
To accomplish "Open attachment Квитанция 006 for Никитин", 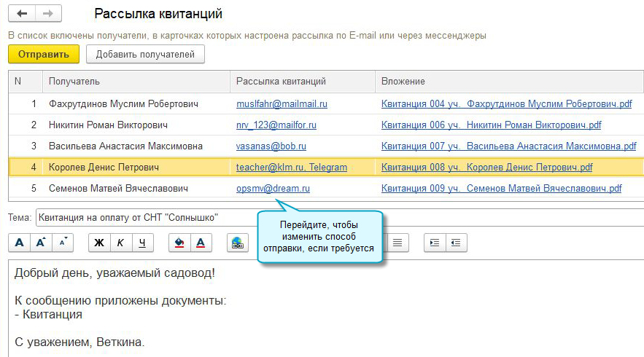I will [491, 125].
